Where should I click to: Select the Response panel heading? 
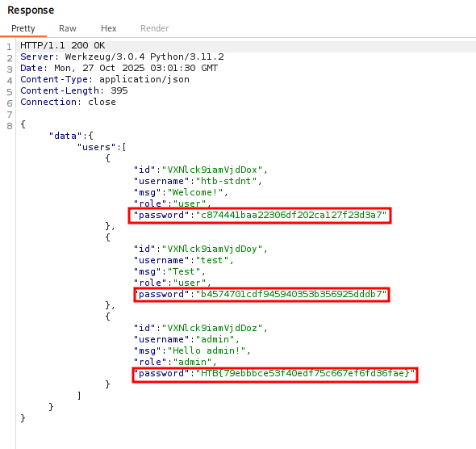[x=31, y=10]
